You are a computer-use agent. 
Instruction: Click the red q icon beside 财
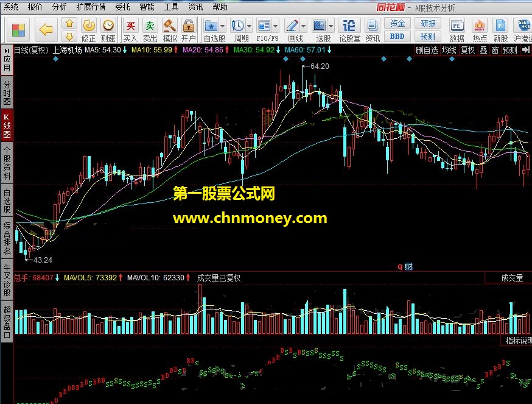(400, 267)
